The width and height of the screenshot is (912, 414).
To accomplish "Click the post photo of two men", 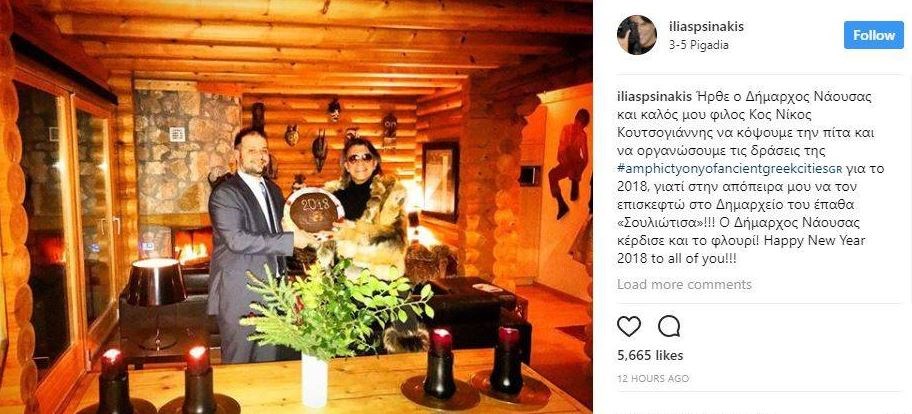I will coord(296,207).
